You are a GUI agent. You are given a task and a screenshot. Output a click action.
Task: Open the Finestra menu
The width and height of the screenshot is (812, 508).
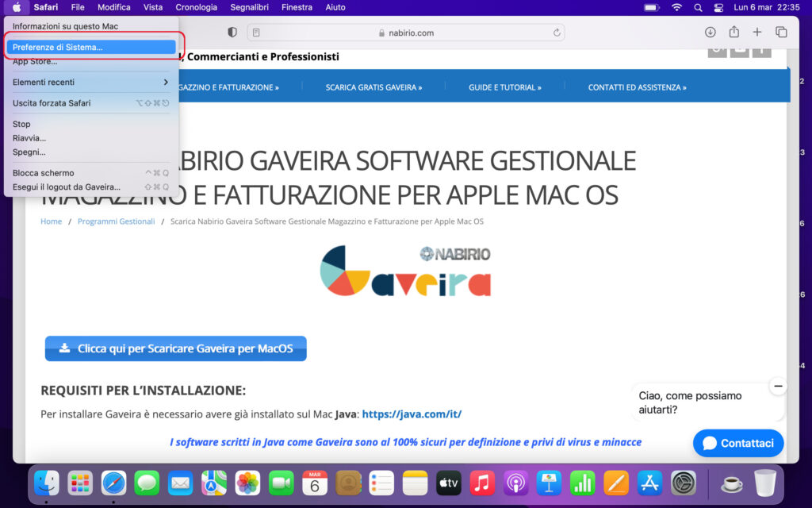(297, 7)
